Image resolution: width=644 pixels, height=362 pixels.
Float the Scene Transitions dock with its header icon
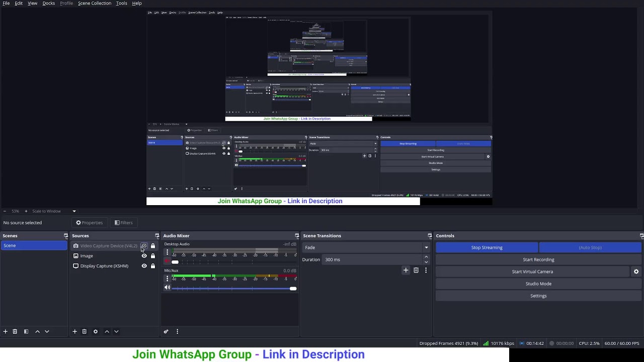[430, 236]
